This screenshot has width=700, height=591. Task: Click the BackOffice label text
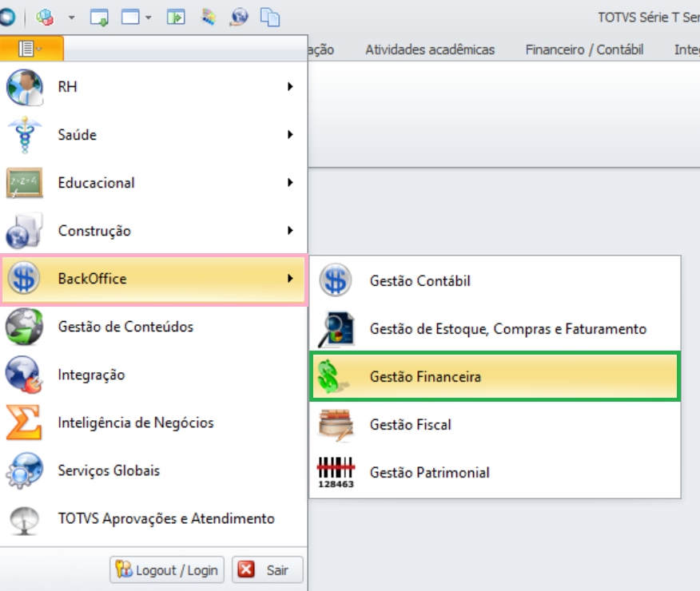pyautogui.click(x=93, y=279)
